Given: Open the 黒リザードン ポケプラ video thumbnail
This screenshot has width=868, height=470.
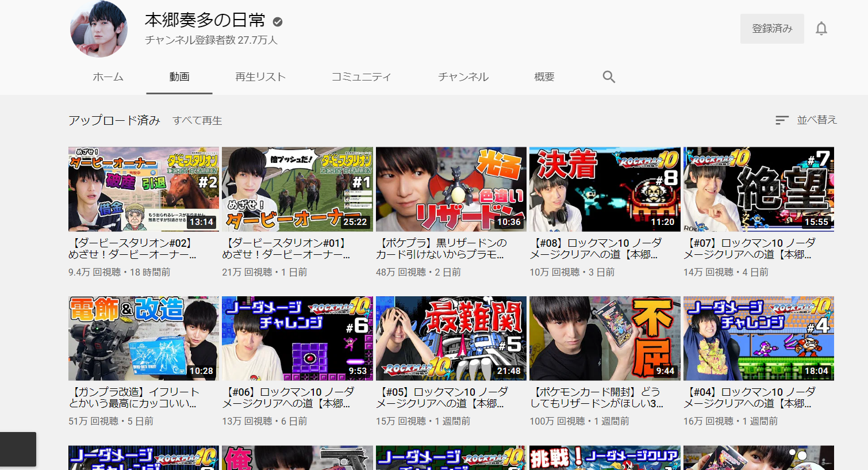Looking at the screenshot, I should click(x=451, y=189).
